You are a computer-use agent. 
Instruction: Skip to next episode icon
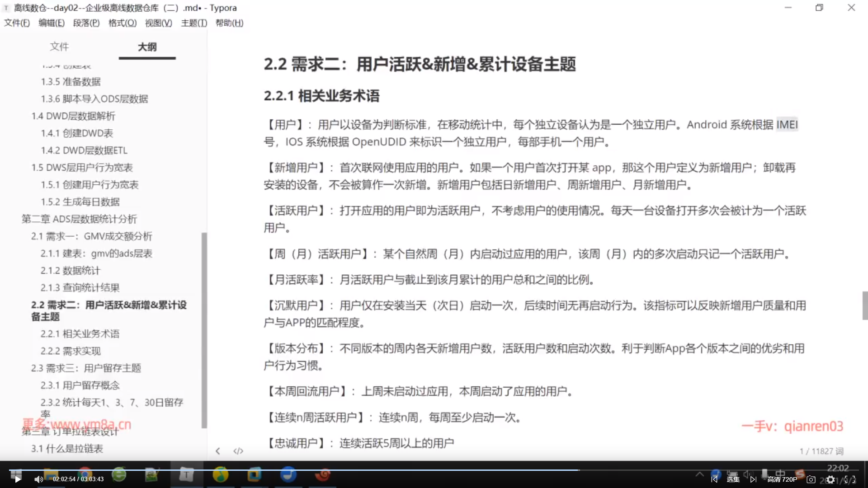click(x=753, y=479)
